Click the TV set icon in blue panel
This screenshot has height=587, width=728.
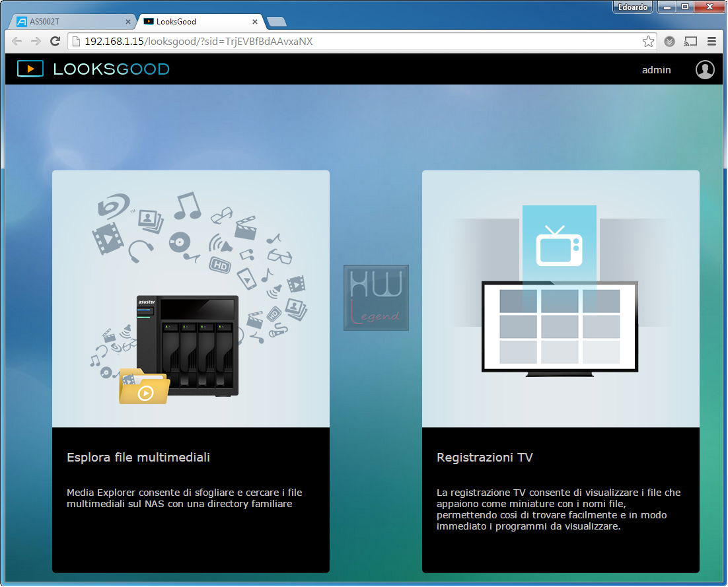[x=559, y=246]
